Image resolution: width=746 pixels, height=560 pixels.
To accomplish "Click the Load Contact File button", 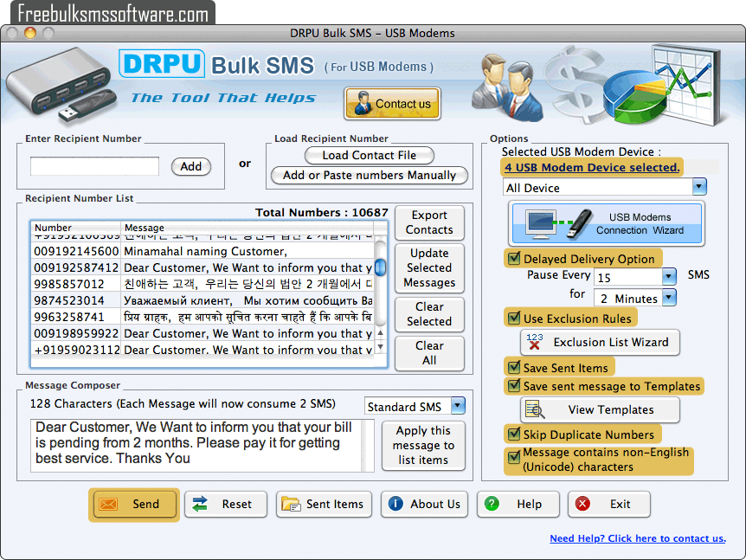I will click(369, 155).
